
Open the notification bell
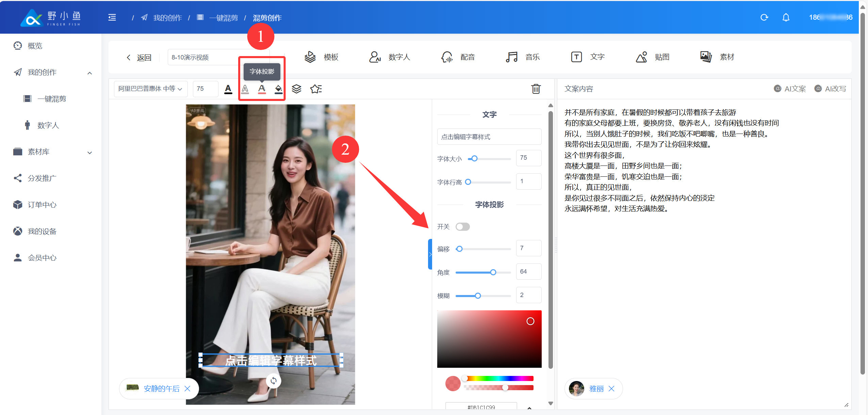tap(786, 17)
